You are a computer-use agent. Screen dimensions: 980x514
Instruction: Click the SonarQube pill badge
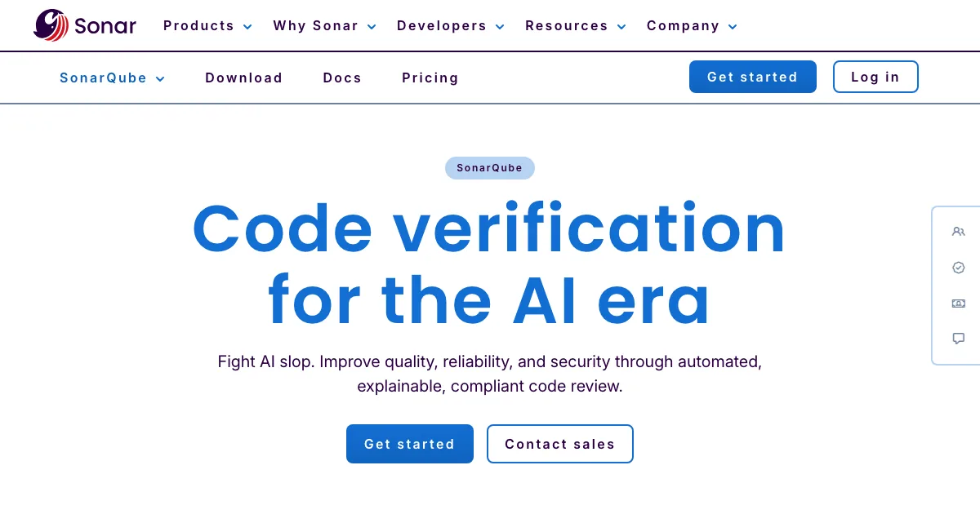coord(489,168)
